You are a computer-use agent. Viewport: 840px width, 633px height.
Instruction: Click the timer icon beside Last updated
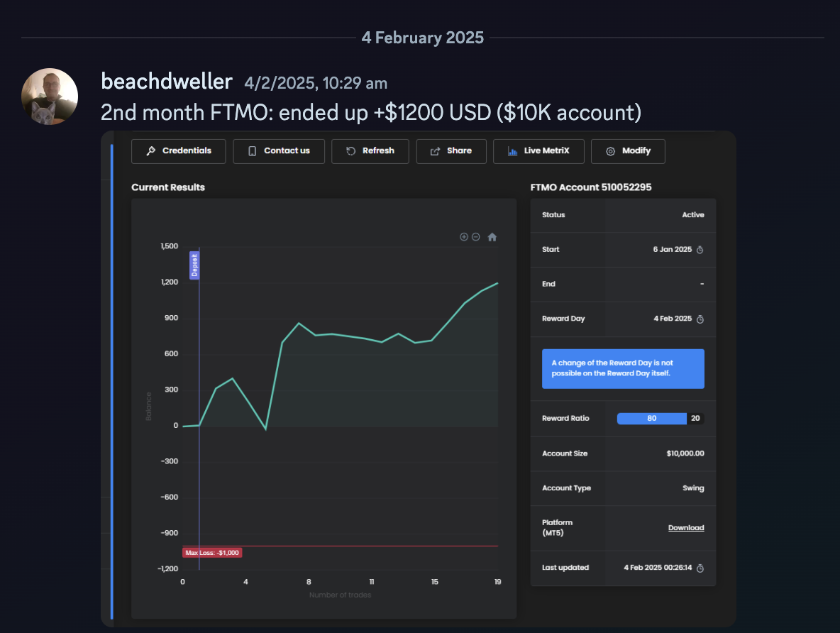700,568
